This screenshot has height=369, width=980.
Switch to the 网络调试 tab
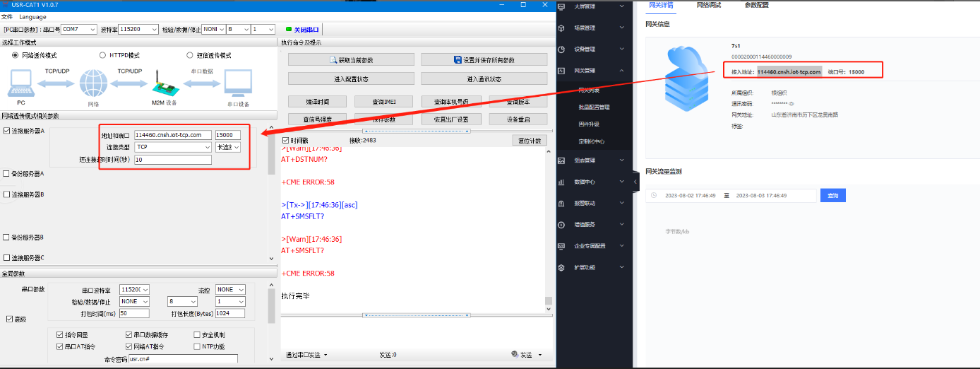[x=708, y=5]
